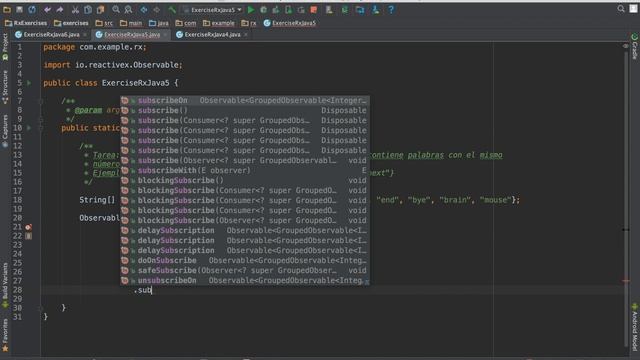Switch to the ExerciseRxJava6.java tab

coord(51,35)
